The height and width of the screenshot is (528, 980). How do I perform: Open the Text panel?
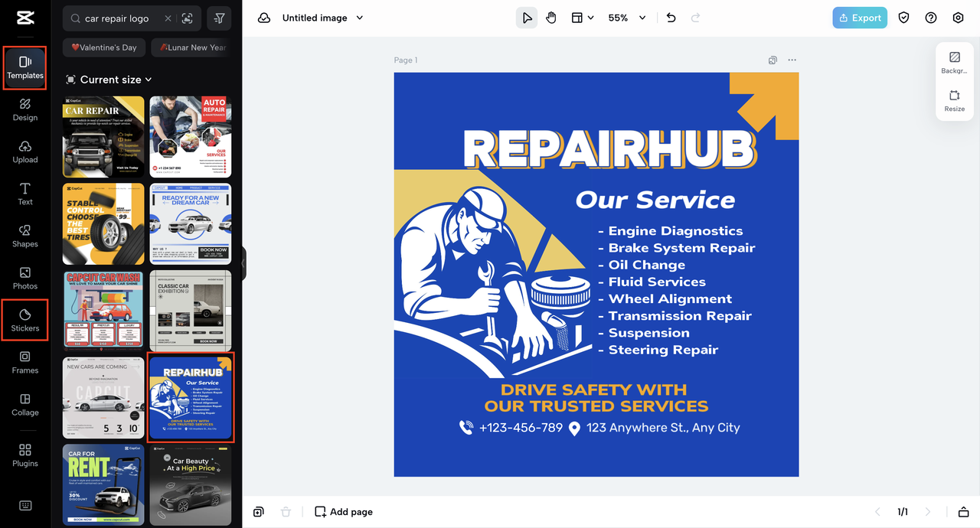25,194
